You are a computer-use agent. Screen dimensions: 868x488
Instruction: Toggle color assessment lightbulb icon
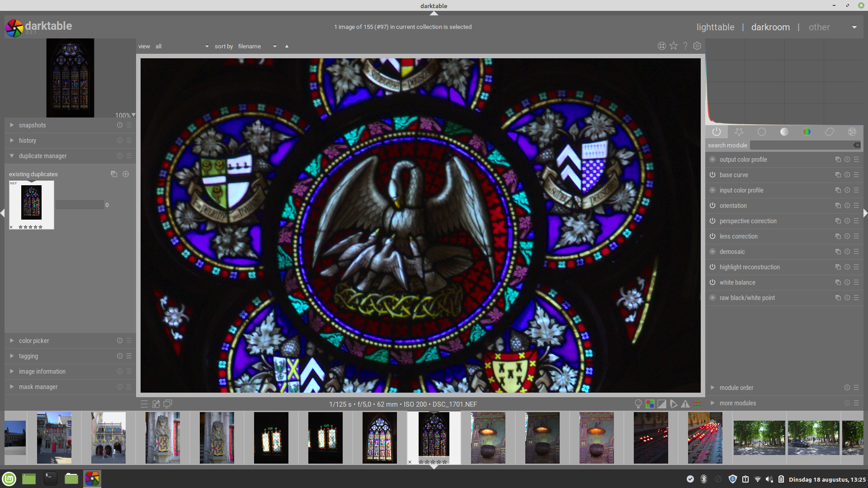[638, 404]
